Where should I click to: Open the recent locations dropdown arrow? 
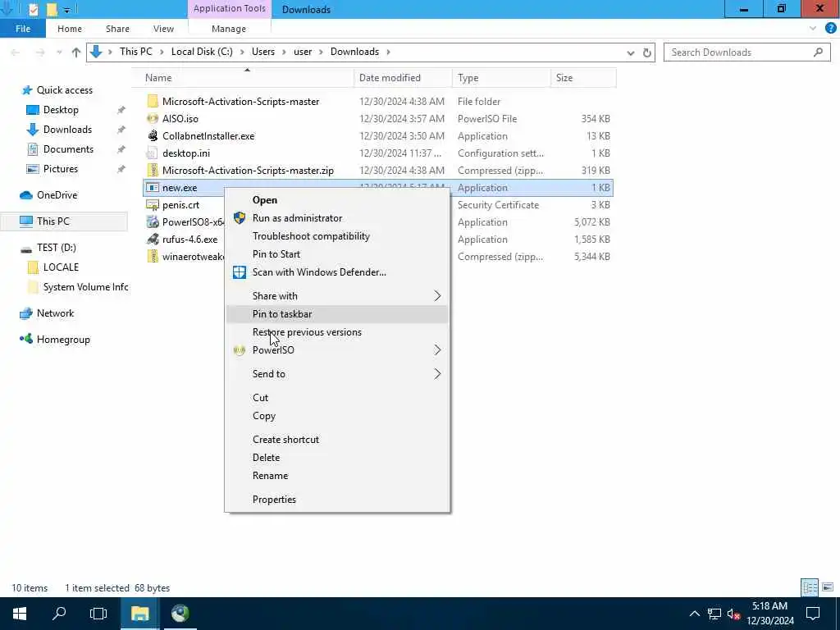click(59, 52)
